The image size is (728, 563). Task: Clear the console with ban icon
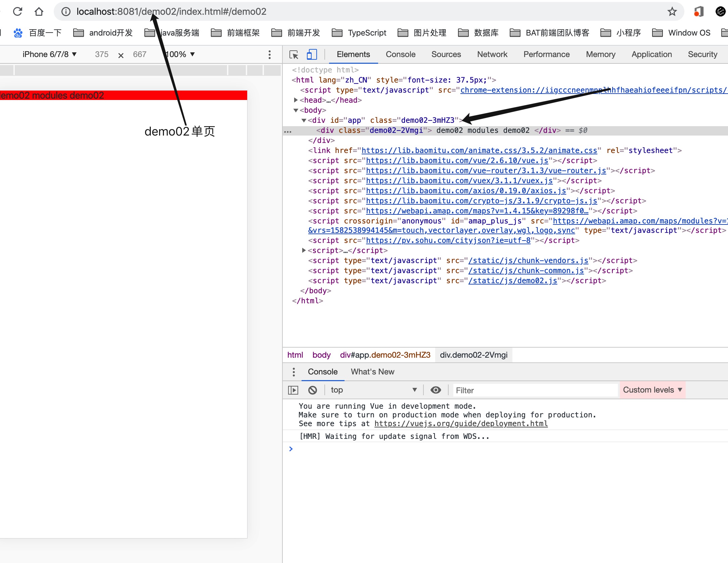[x=313, y=390]
